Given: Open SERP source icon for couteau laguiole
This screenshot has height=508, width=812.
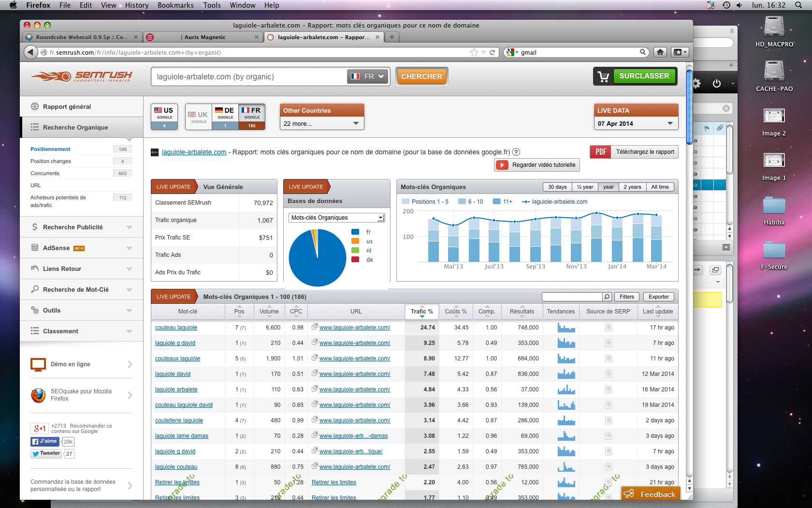Looking at the screenshot, I should [x=609, y=328].
